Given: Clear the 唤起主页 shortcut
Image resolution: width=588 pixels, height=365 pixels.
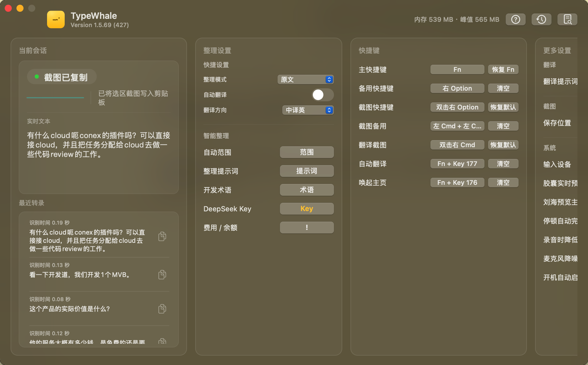Looking at the screenshot, I should point(503,182).
